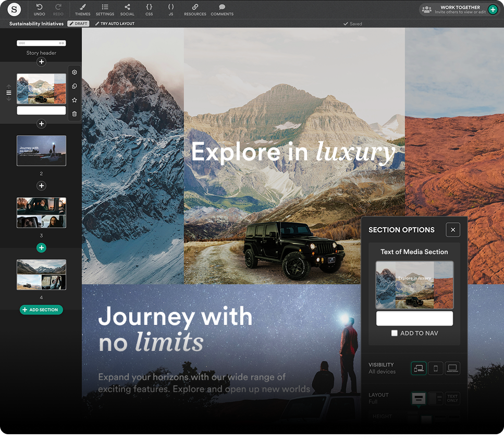Enable the Add to Nav checkbox

click(395, 333)
